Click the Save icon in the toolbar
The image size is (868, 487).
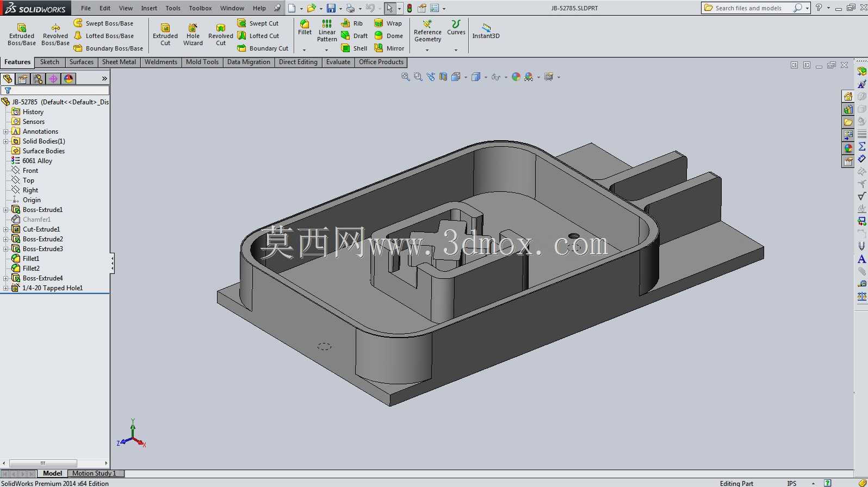pos(331,8)
